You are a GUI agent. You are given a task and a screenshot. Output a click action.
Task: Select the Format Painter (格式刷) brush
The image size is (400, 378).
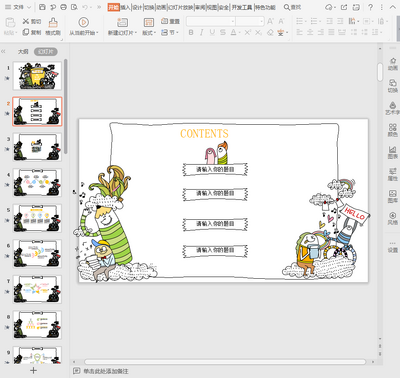coord(53,27)
